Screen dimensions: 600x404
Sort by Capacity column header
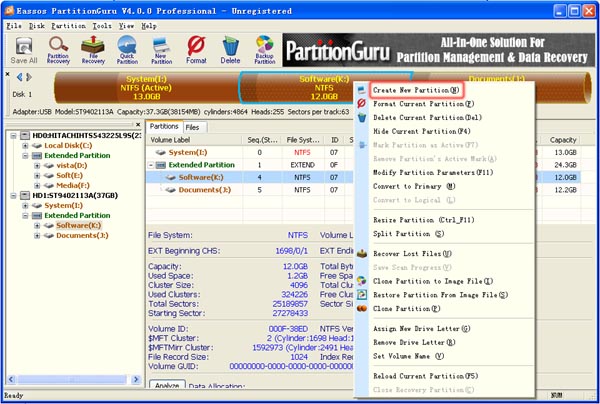pos(563,140)
